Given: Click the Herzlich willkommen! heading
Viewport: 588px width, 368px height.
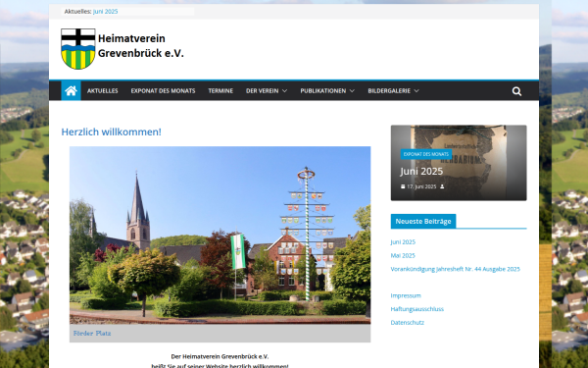Looking at the screenshot, I should [112, 132].
